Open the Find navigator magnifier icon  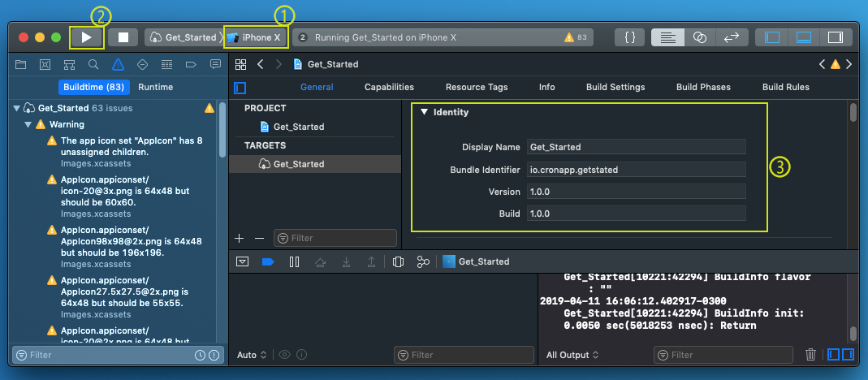[x=93, y=65]
